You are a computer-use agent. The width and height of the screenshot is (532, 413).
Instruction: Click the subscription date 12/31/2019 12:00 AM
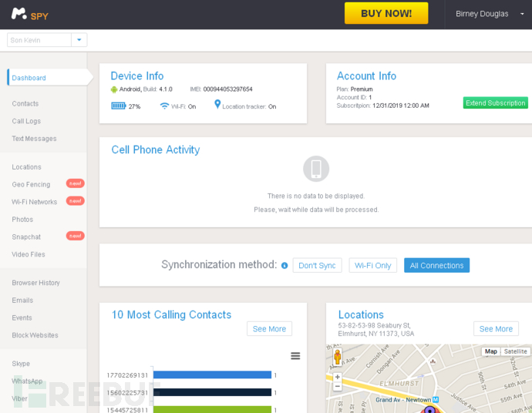point(401,106)
